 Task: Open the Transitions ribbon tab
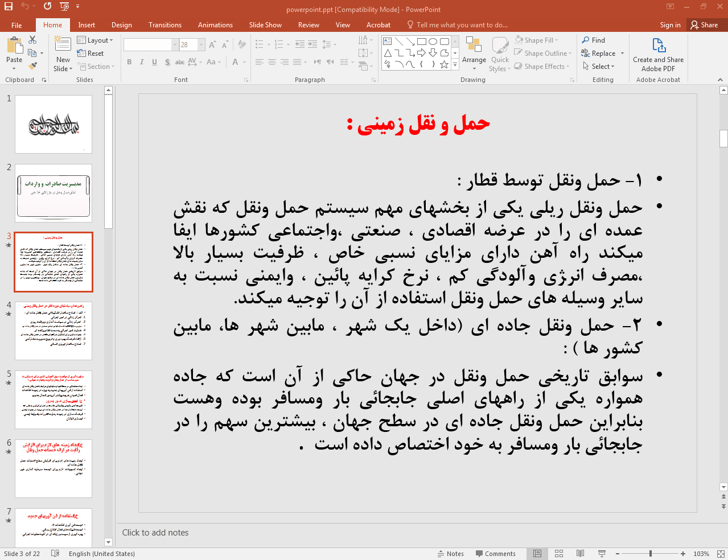[164, 25]
